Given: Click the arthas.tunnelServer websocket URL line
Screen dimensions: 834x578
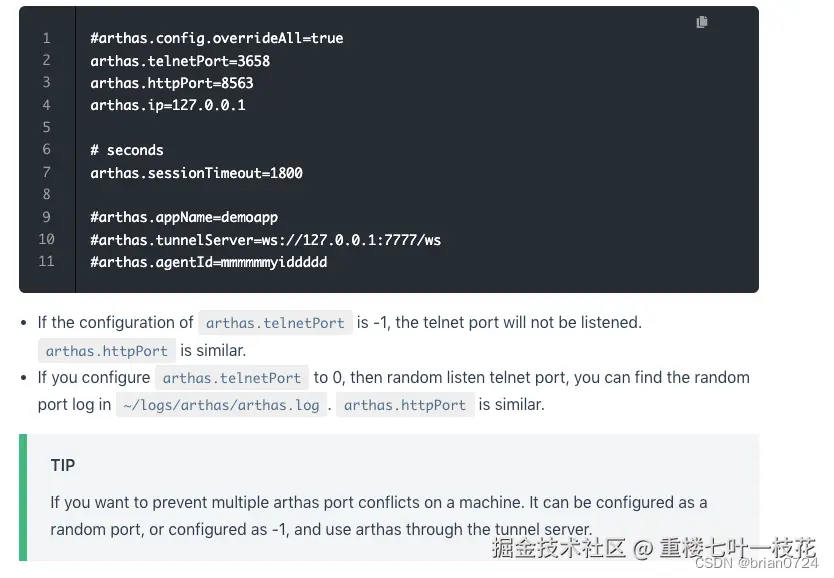Looking at the screenshot, I should coord(265,240).
